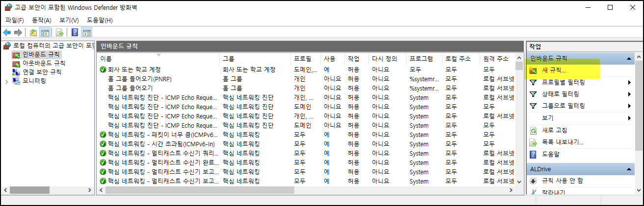This screenshot has width=644, height=206.
Task: Toggle the show/hide console tree toolbar icon
Action: 45,33
